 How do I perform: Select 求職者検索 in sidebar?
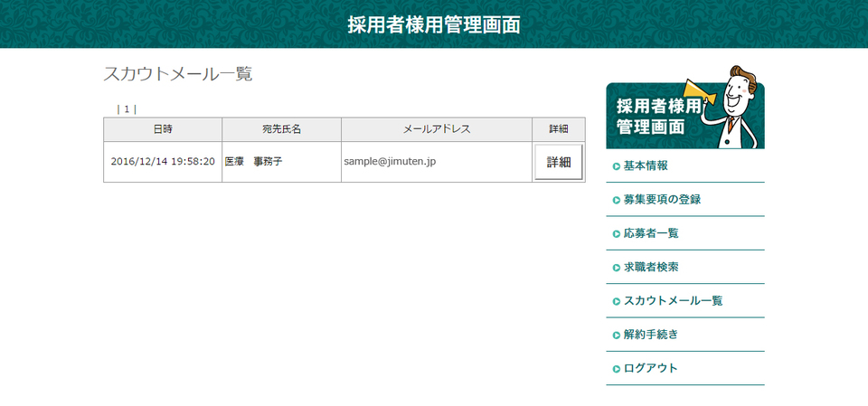pos(651,267)
